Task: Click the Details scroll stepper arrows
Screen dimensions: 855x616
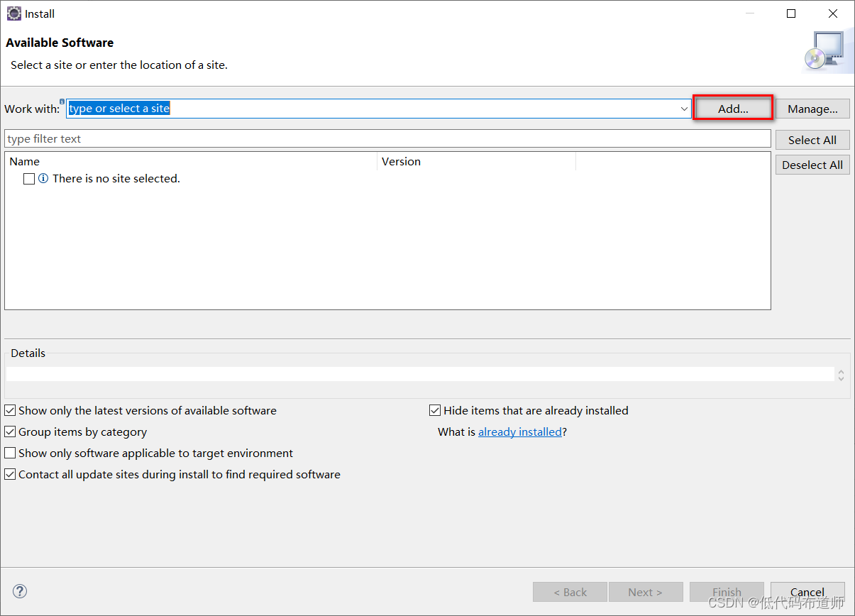Action: tap(841, 375)
